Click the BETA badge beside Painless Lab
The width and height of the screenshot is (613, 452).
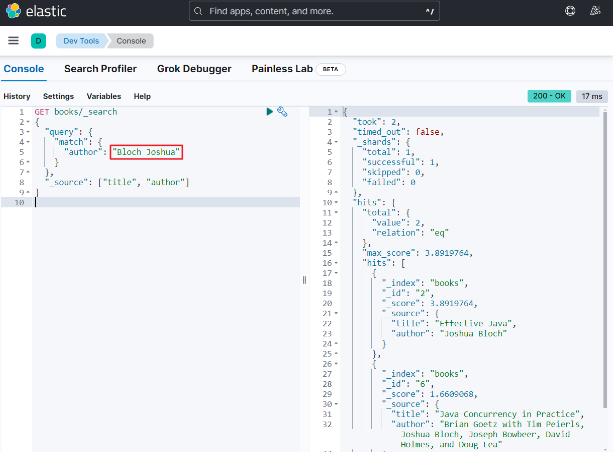pos(330,69)
